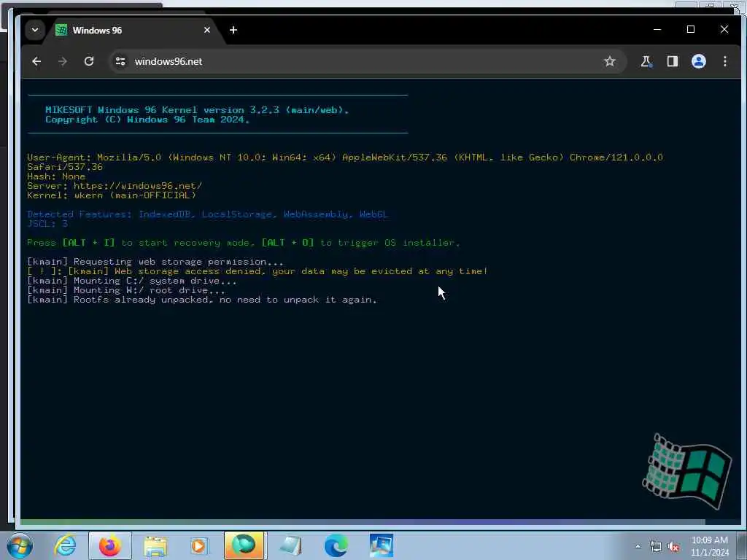Maximize the Chrome window
This screenshot has height=560, width=747.
pyautogui.click(x=691, y=29)
